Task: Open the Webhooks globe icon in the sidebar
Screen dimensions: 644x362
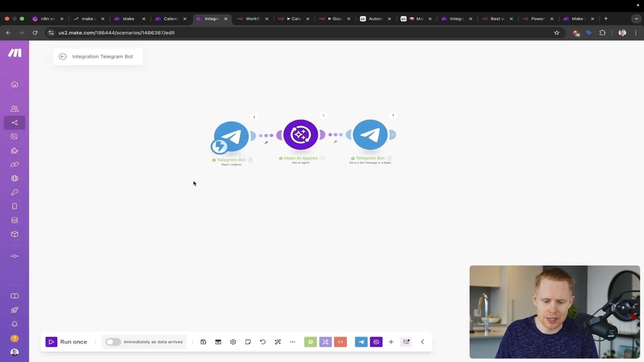Action: 14,178
